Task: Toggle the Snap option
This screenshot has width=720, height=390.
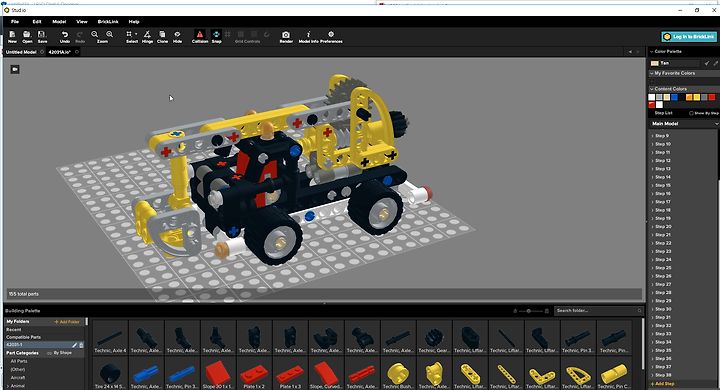Action: (x=216, y=36)
